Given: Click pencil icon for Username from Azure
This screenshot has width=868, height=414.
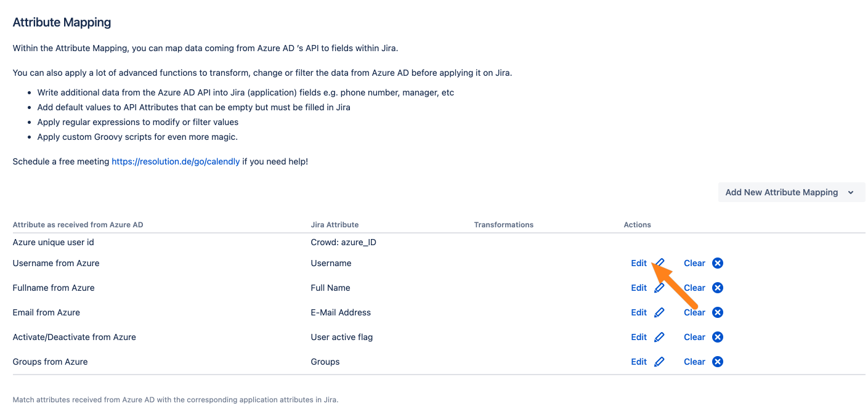Looking at the screenshot, I should point(660,263).
